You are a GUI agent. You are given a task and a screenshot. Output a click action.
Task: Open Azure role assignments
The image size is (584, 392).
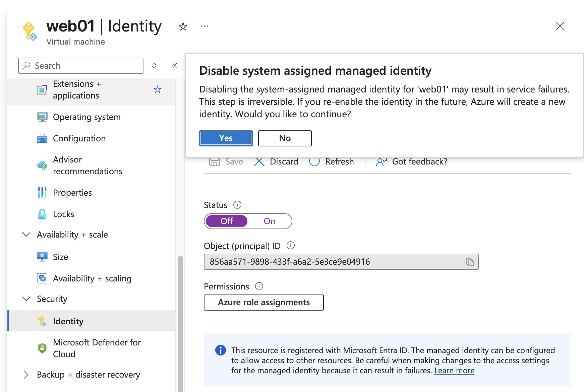coord(264,303)
